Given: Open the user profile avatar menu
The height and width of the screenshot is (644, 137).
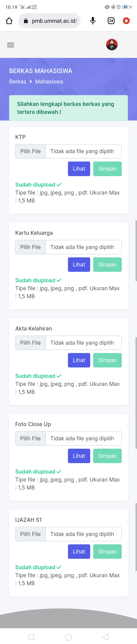Looking at the screenshot, I should click(112, 45).
